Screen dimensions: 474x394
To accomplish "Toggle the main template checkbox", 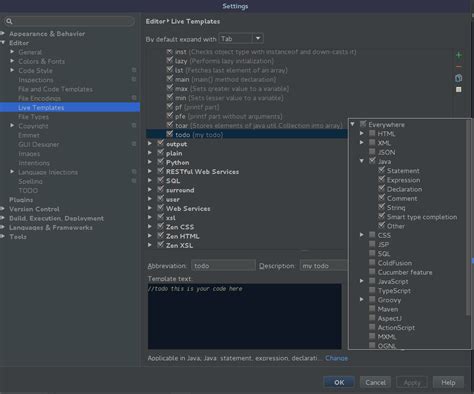I will [169, 79].
